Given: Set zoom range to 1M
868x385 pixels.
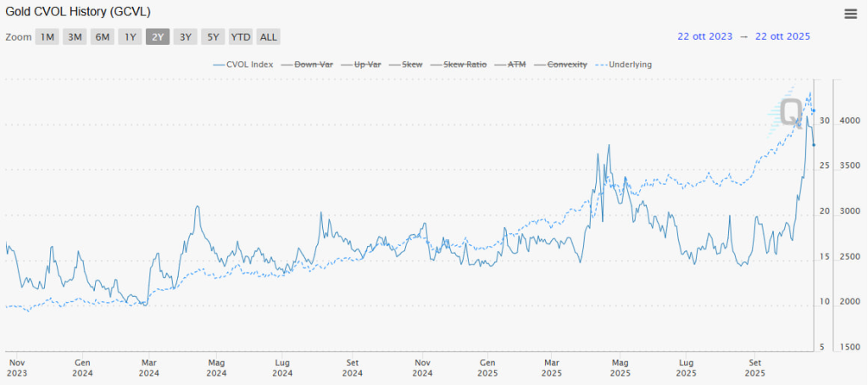Looking at the screenshot, I should (x=47, y=36).
